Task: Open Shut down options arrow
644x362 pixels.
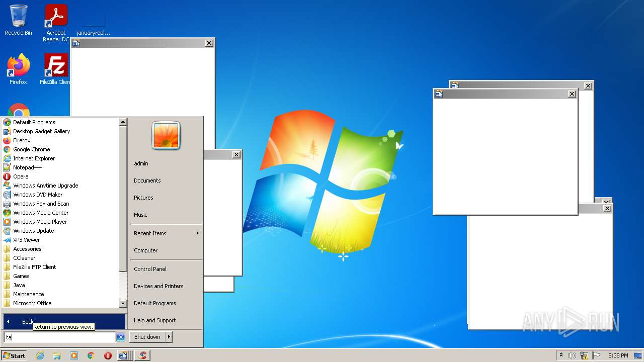Action: [x=169, y=337]
